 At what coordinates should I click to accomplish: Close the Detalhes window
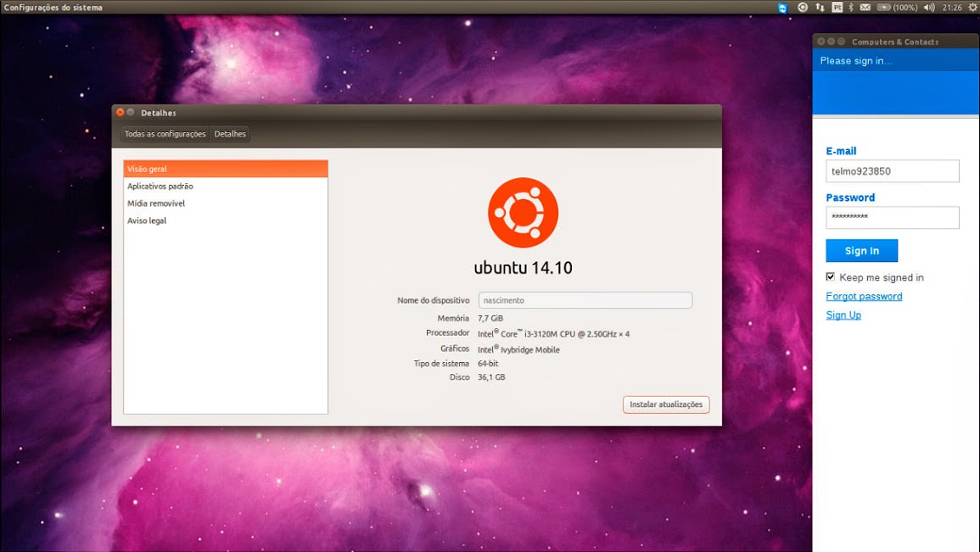120,113
